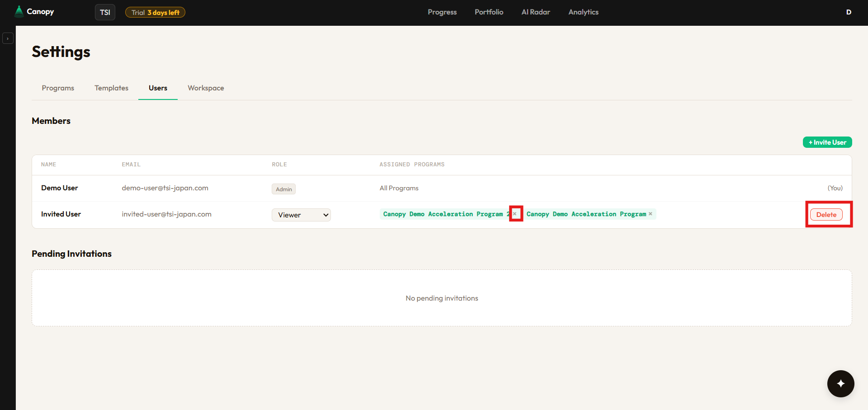This screenshot has width=868, height=410.
Task: Click the Invite User button
Action: pos(827,142)
